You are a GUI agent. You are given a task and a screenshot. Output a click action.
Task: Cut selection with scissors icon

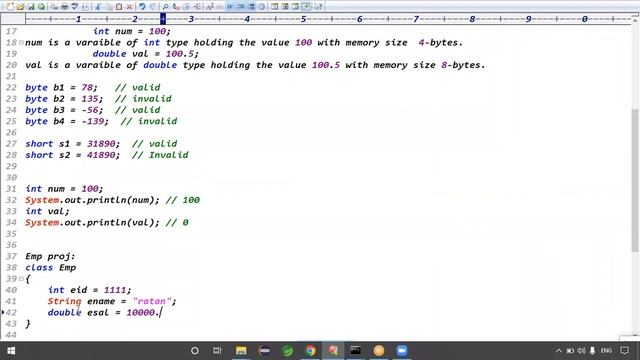click(x=97, y=7)
